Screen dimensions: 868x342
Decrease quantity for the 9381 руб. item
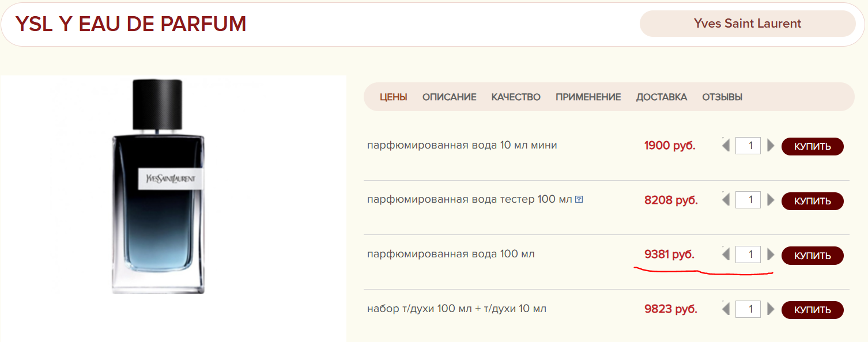pos(726,254)
